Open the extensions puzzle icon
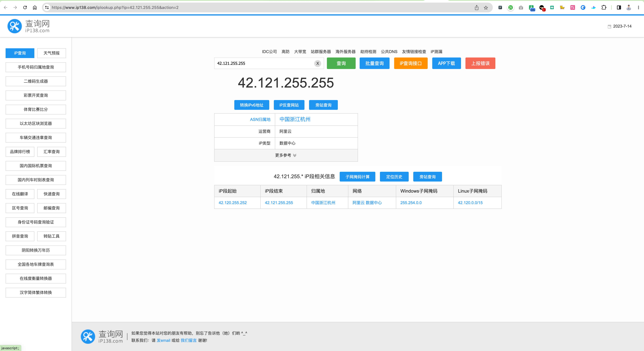Image resolution: width=644 pixels, height=351 pixels. tap(604, 7)
